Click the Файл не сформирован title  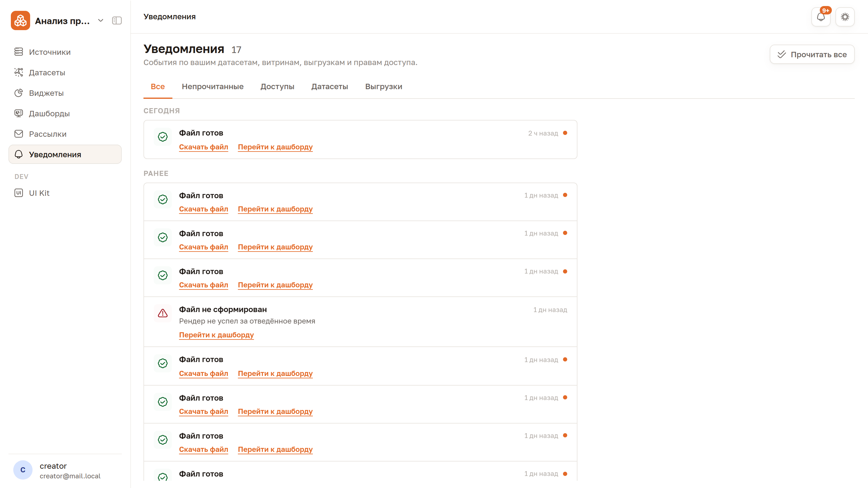(x=223, y=309)
